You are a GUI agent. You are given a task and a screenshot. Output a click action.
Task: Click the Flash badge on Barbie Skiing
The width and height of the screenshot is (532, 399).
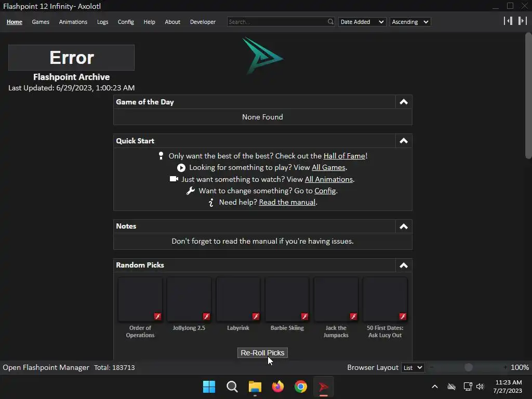pos(304,316)
